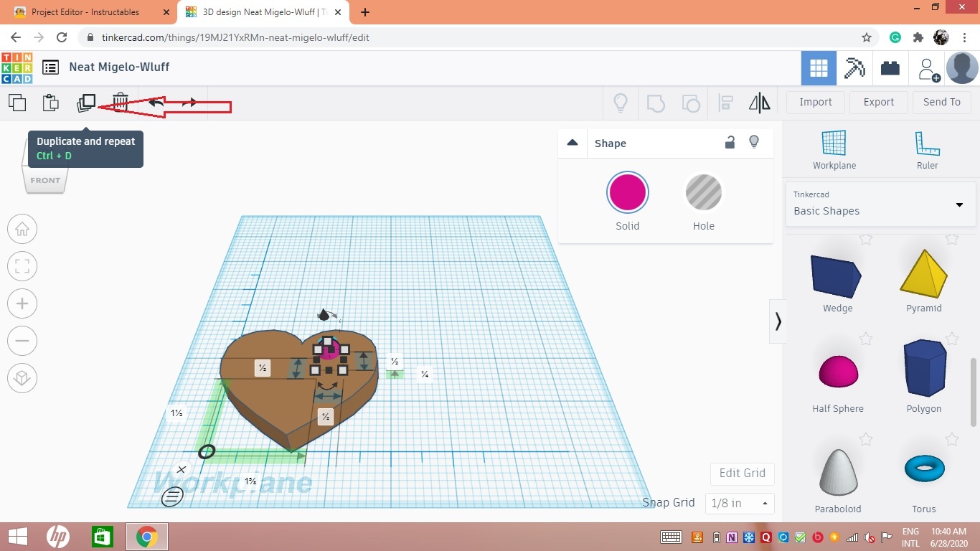Image resolution: width=980 pixels, height=551 pixels.
Task: Open the design list menu icon
Action: [x=50, y=67]
